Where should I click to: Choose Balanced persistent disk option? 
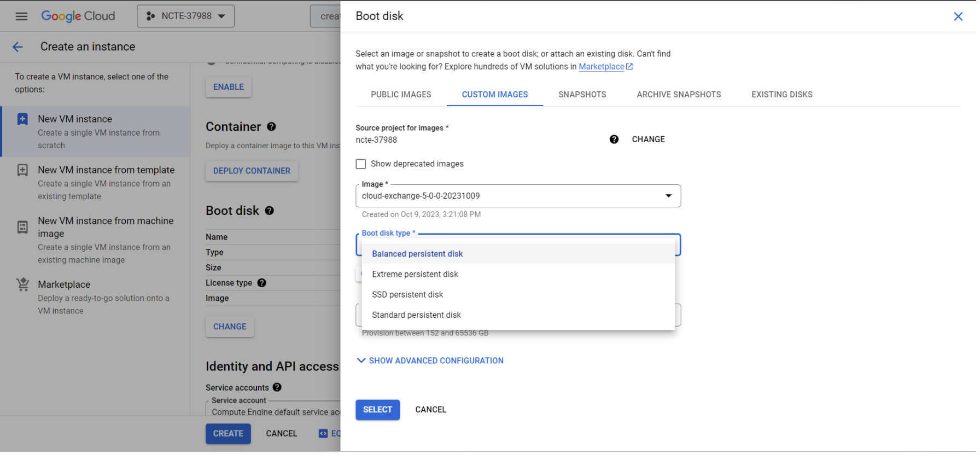pyautogui.click(x=518, y=254)
